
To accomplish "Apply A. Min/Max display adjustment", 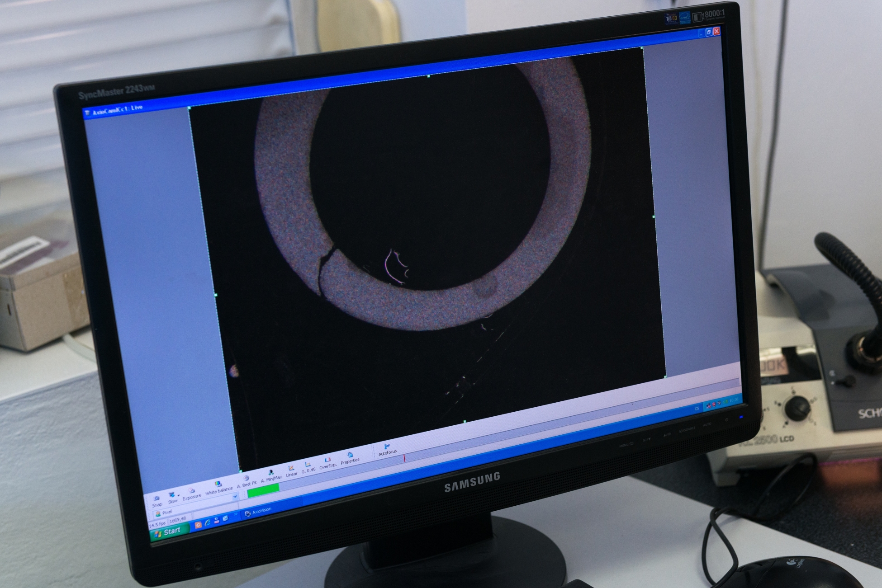I will tap(270, 473).
